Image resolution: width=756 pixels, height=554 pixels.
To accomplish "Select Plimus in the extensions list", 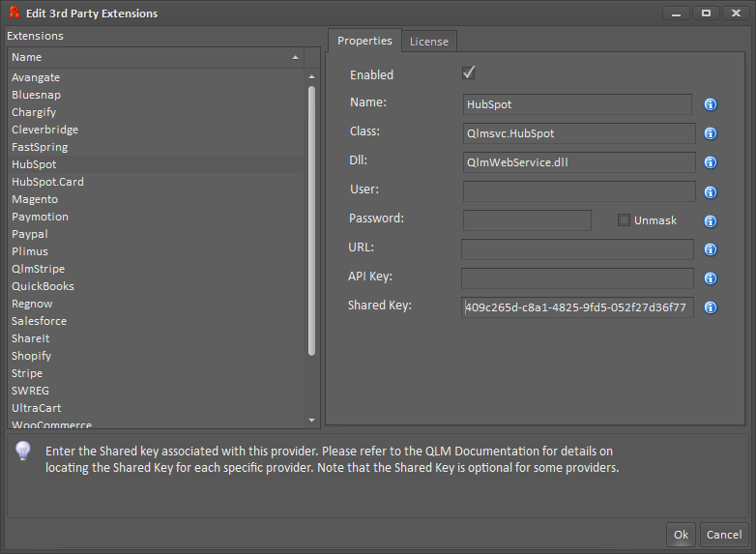I will 156,251.
